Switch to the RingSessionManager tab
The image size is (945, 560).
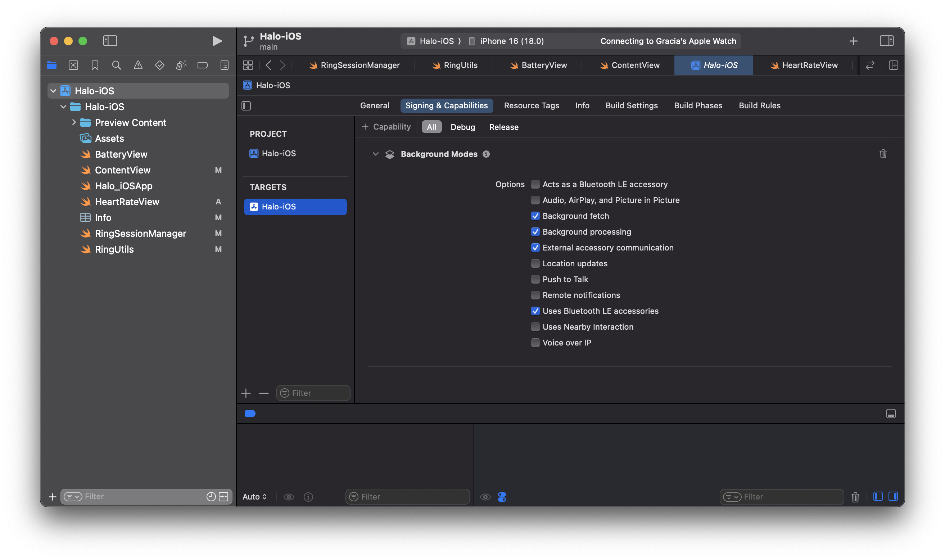point(354,65)
